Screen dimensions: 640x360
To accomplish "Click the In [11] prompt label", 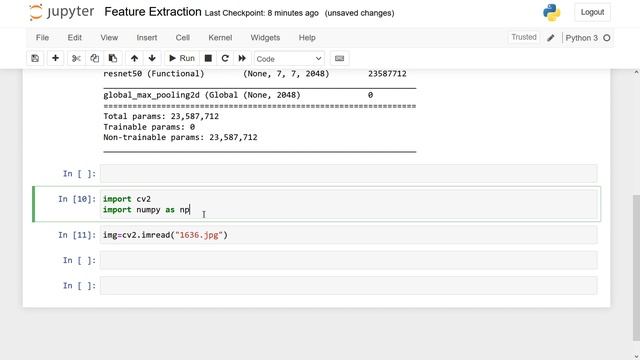I will pyautogui.click(x=77, y=235).
